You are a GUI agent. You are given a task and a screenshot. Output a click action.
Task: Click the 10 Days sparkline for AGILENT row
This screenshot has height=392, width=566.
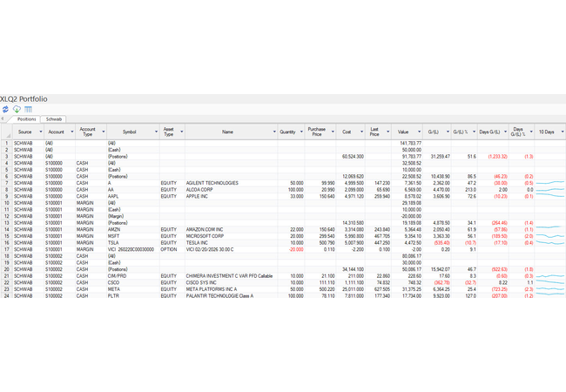pyautogui.click(x=550, y=183)
